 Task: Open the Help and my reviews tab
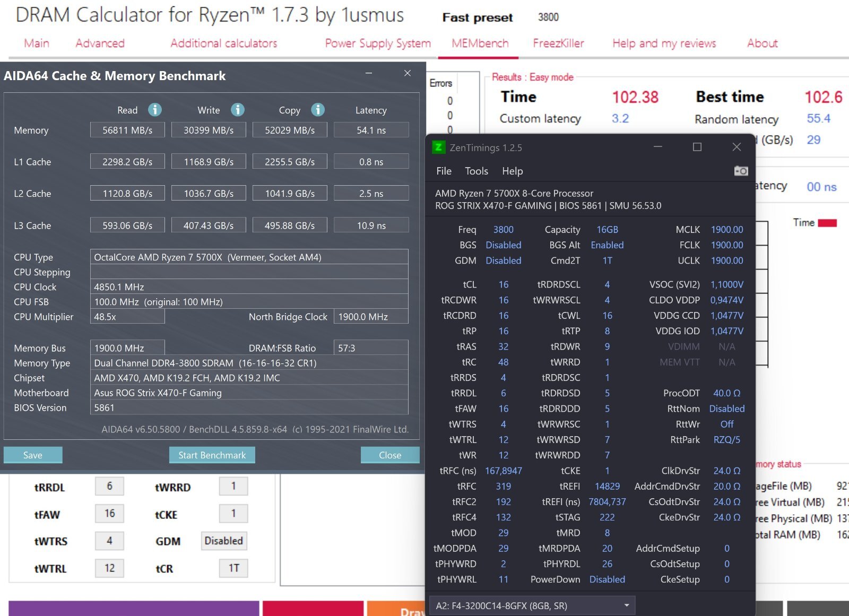664,44
